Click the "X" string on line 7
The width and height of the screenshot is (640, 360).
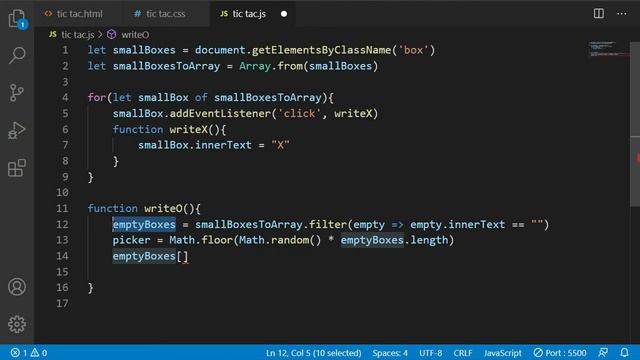pos(280,145)
